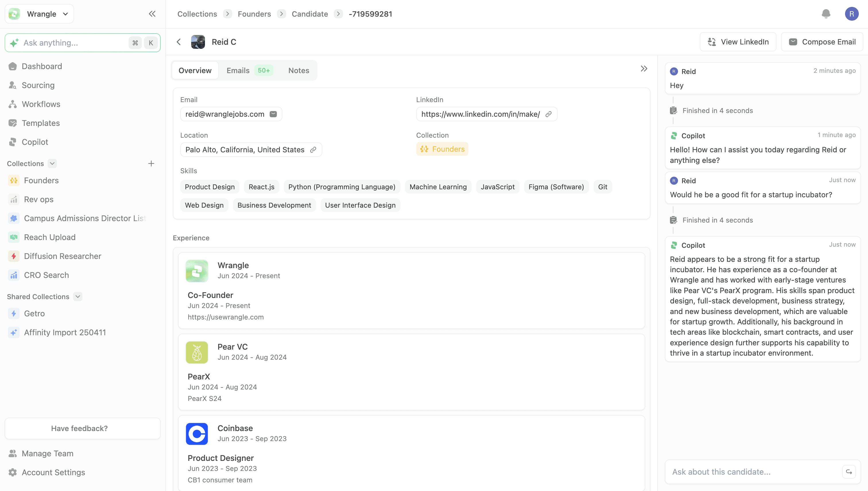This screenshot has width=868, height=491.
Task: Click the Web Design skill tag
Action: 204,205
